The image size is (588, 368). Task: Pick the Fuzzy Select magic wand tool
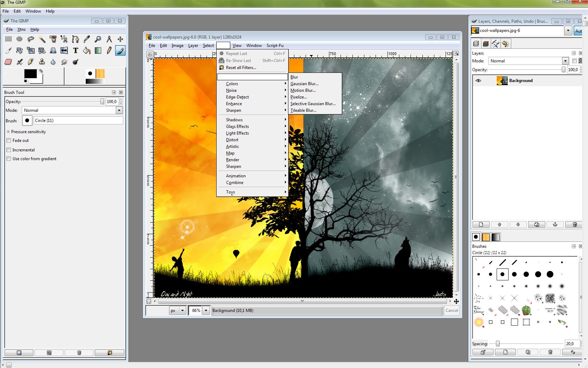(42, 39)
